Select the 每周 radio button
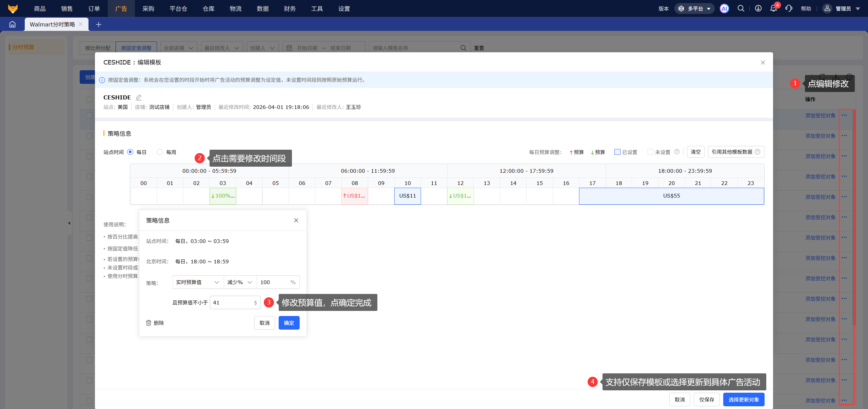The width and height of the screenshot is (868, 409). (x=160, y=152)
